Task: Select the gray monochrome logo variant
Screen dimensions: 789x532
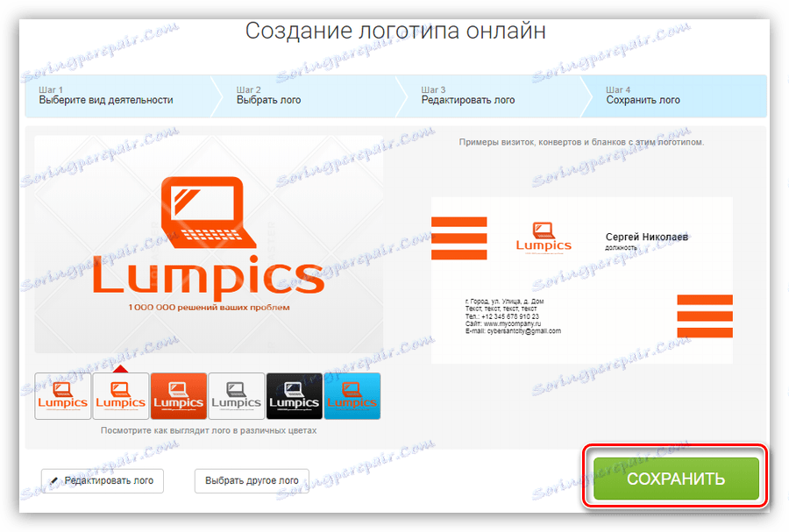Action: pyautogui.click(x=237, y=396)
